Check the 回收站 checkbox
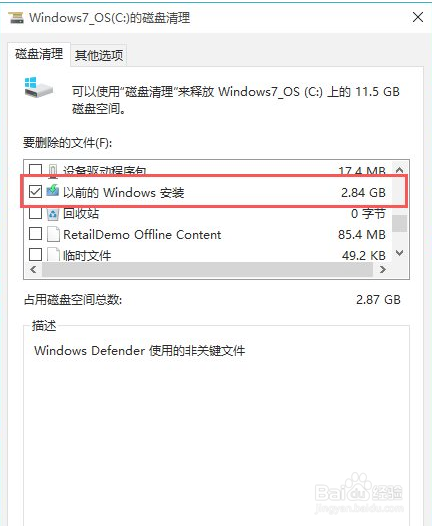 (35, 213)
